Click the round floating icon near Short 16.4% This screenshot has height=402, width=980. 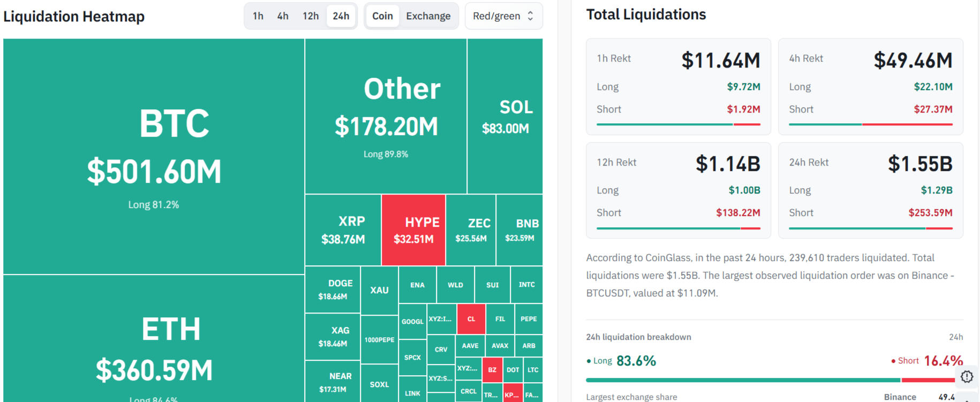click(x=967, y=376)
